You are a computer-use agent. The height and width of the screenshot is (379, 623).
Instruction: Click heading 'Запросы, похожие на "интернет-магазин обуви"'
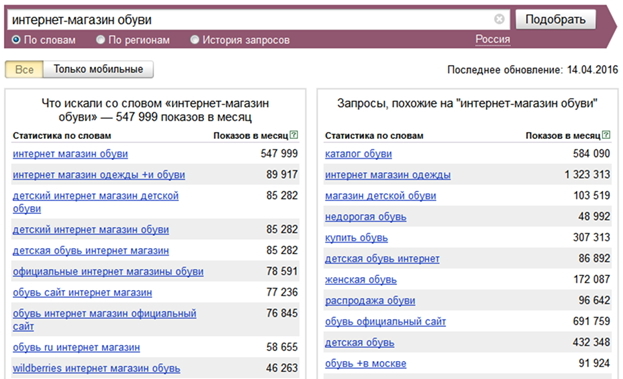point(467,104)
